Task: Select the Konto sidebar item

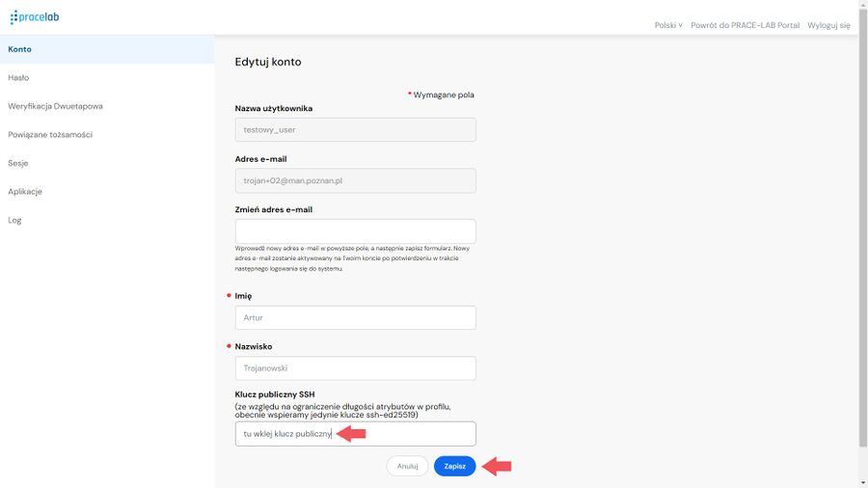Action: tap(107, 49)
